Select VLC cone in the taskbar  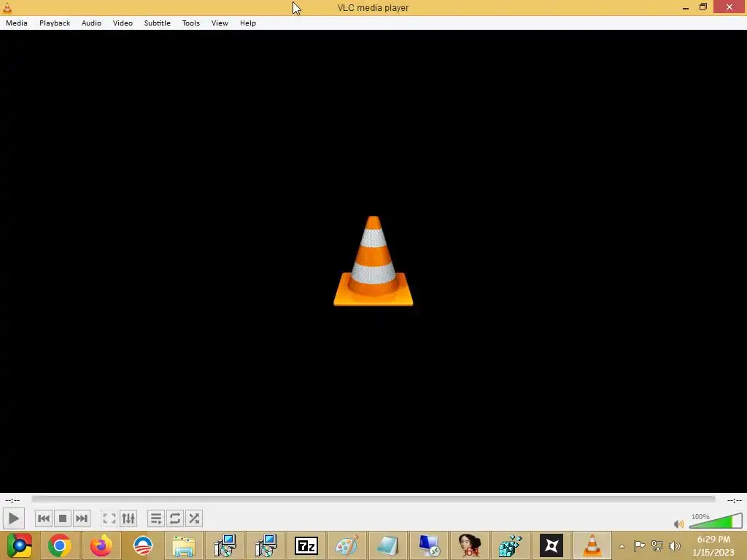pyautogui.click(x=592, y=545)
